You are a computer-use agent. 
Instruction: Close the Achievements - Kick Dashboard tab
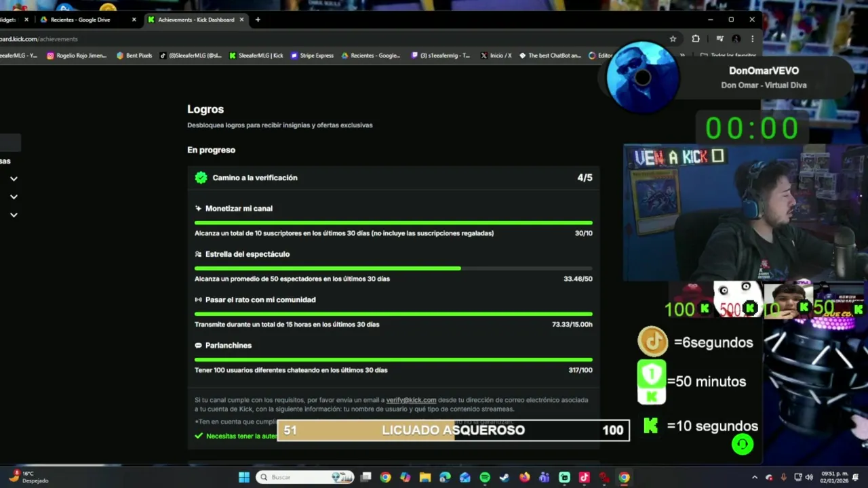point(241,20)
